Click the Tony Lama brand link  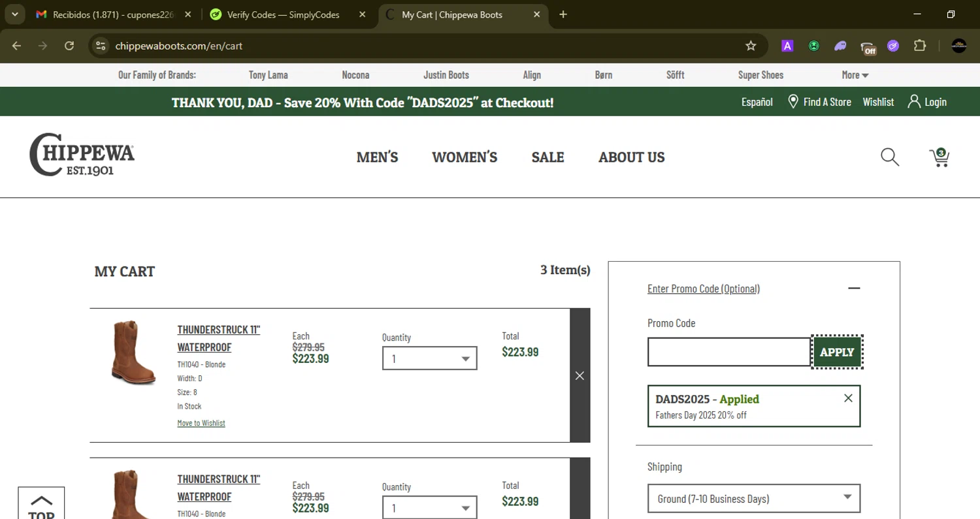[268, 75]
